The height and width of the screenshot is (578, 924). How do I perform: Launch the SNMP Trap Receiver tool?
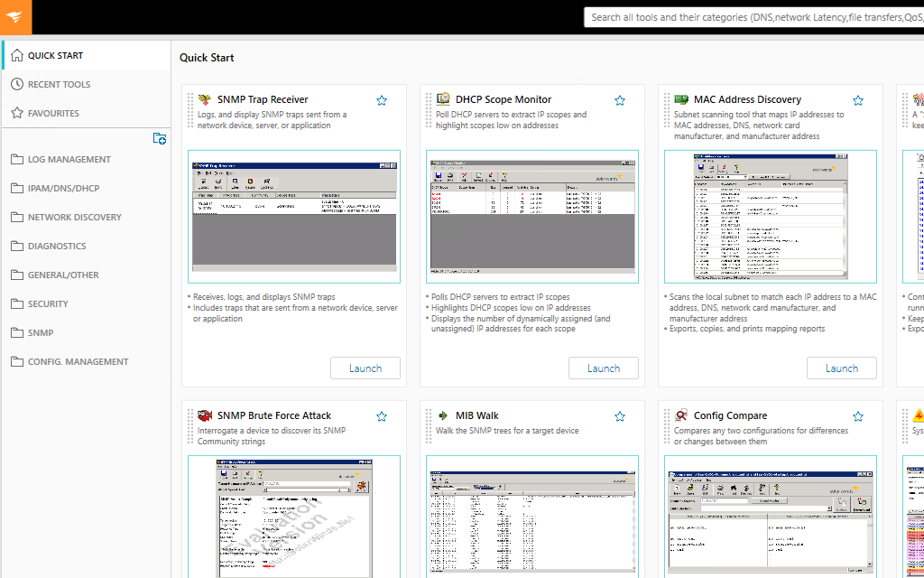[365, 368]
